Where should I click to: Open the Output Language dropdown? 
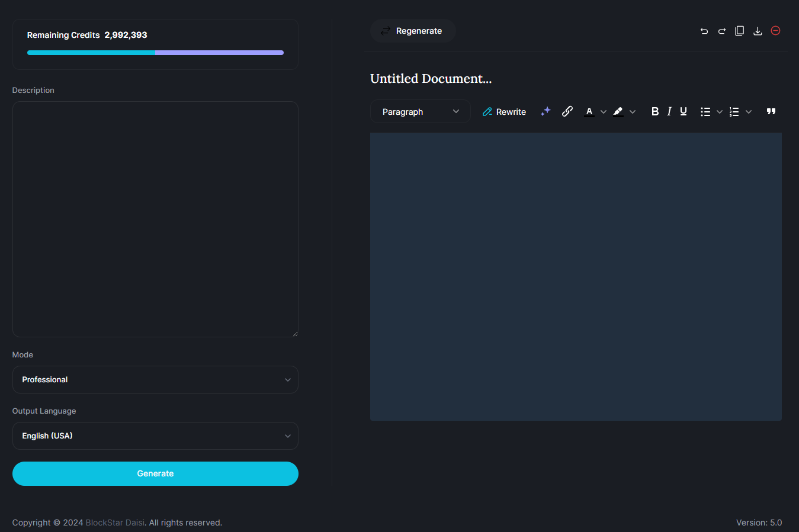coord(155,436)
